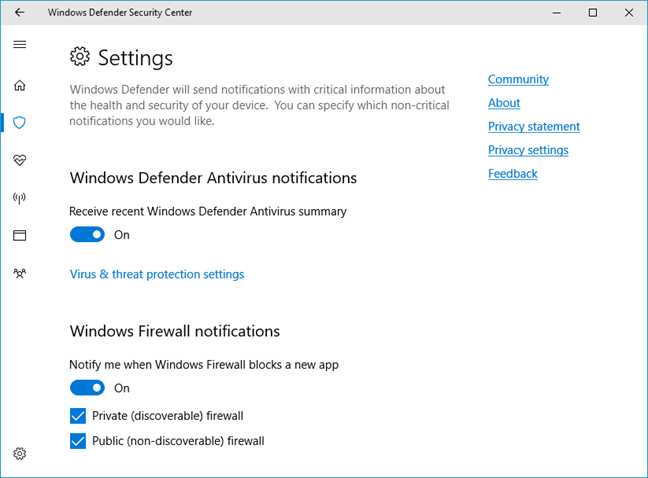Open the Settings gear in sidebar bottom

tap(19, 454)
